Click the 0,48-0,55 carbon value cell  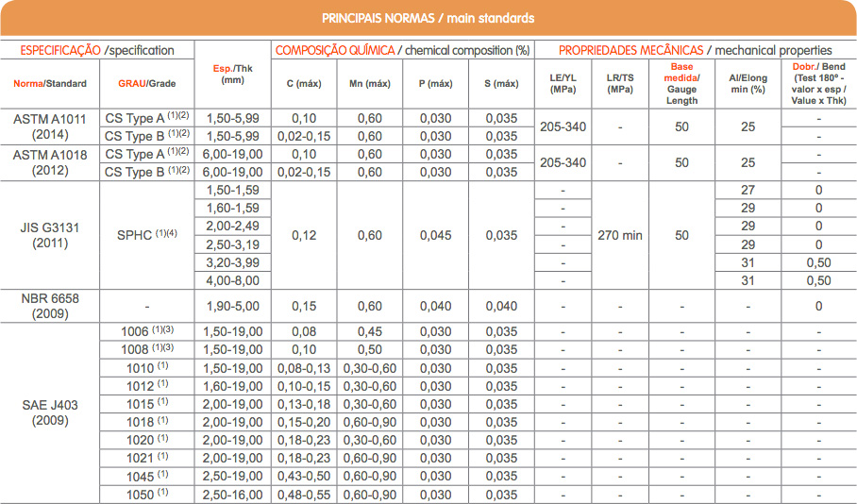[304, 495]
